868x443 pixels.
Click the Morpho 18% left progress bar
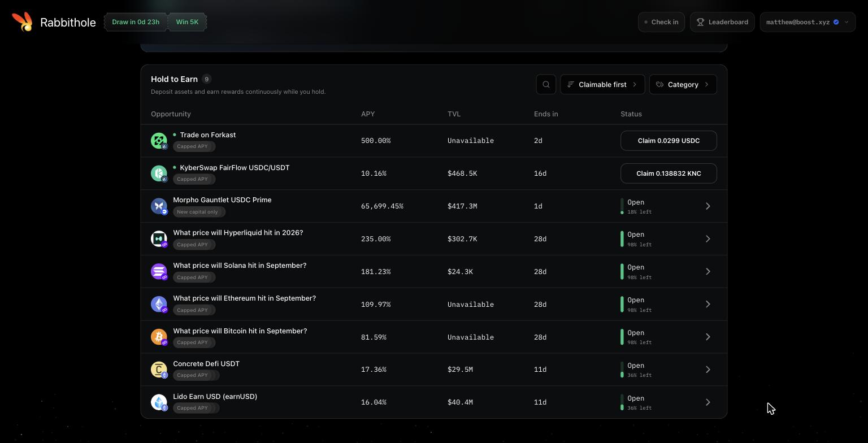[622, 206]
